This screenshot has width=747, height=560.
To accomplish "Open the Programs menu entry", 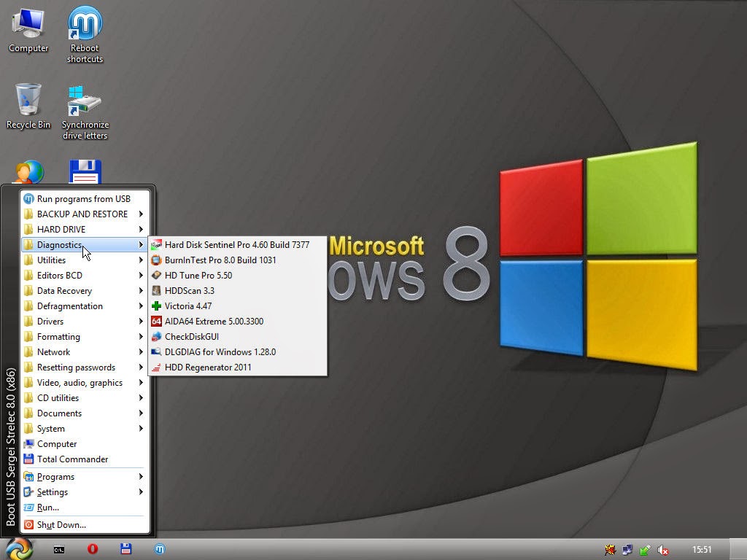I will 86,477.
